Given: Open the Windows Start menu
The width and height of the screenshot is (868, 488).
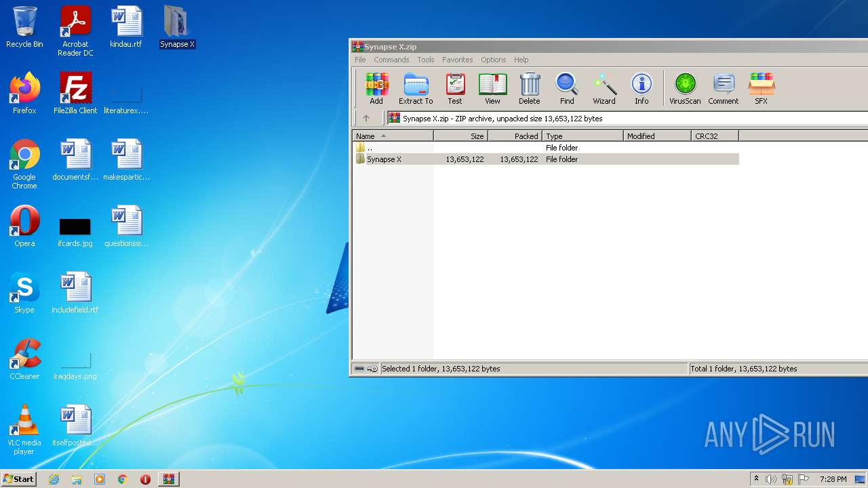Looking at the screenshot, I should click(x=19, y=479).
